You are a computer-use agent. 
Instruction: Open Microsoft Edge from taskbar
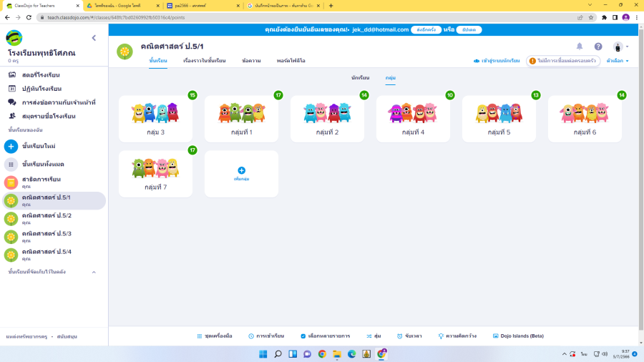[351, 354]
